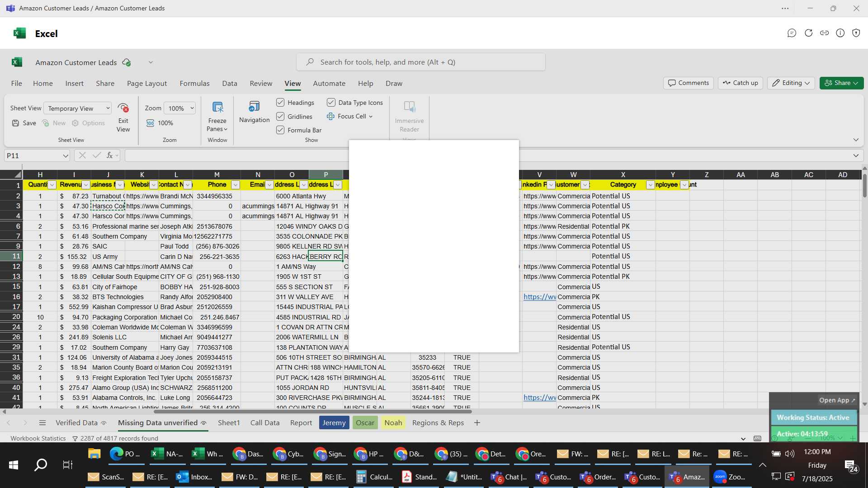
Task: Open filter dropdown for Phone column
Action: click(x=235, y=185)
